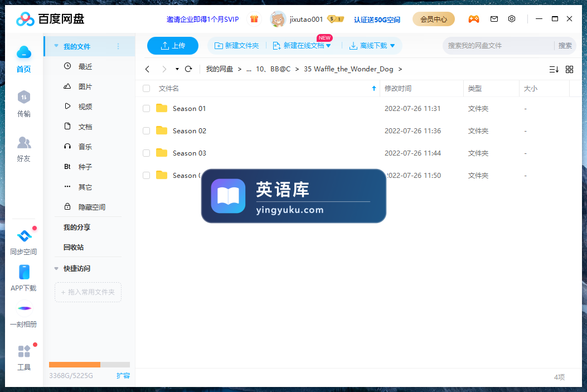
Task: Tick the checkbox for the fourth Season folder
Action: (x=147, y=175)
